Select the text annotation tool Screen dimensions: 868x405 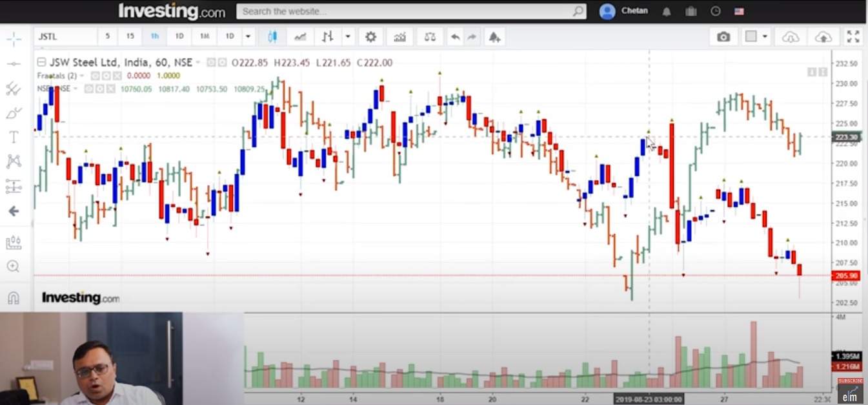[14, 136]
